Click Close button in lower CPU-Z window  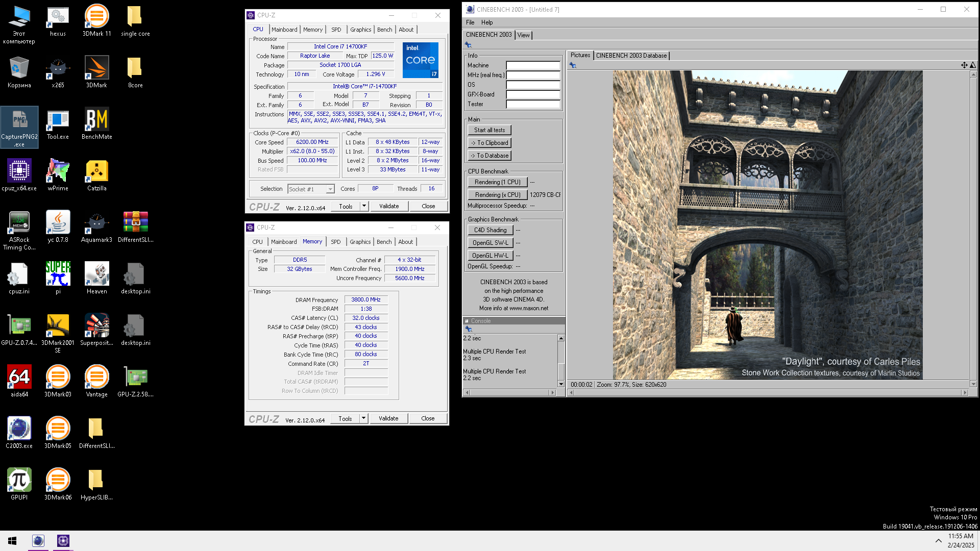[428, 418]
